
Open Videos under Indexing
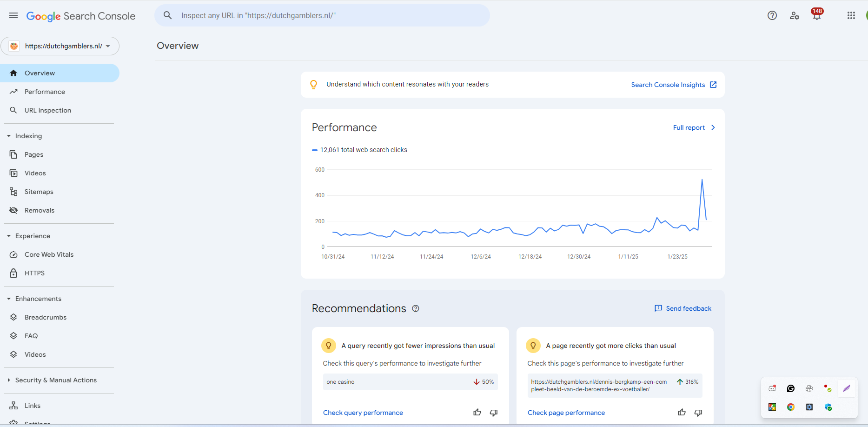(x=60, y=173)
